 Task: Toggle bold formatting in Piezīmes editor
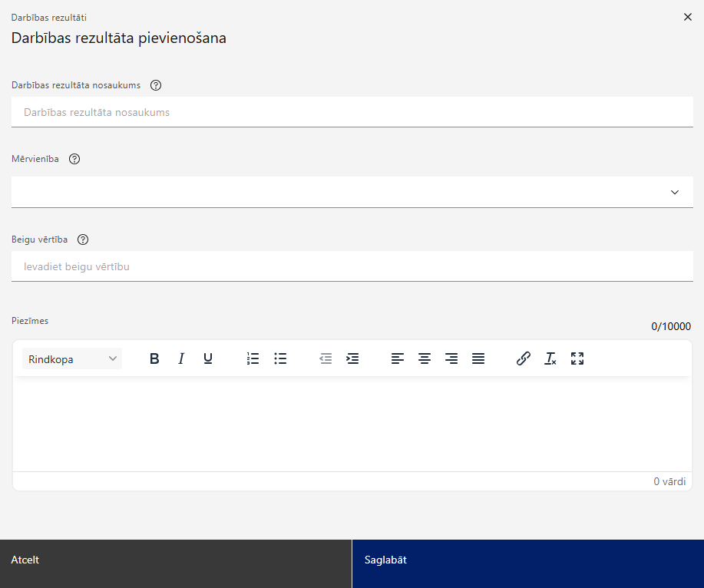(154, 358)
